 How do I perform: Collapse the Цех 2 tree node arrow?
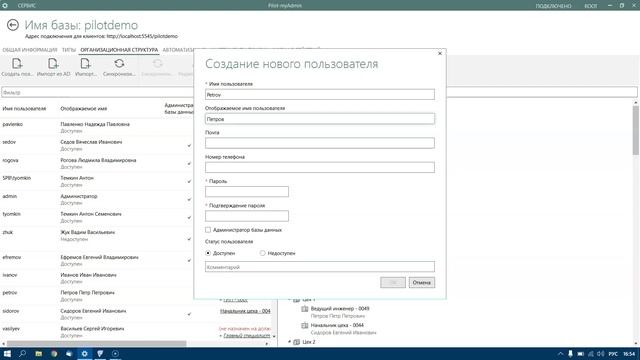coord(289,342)
